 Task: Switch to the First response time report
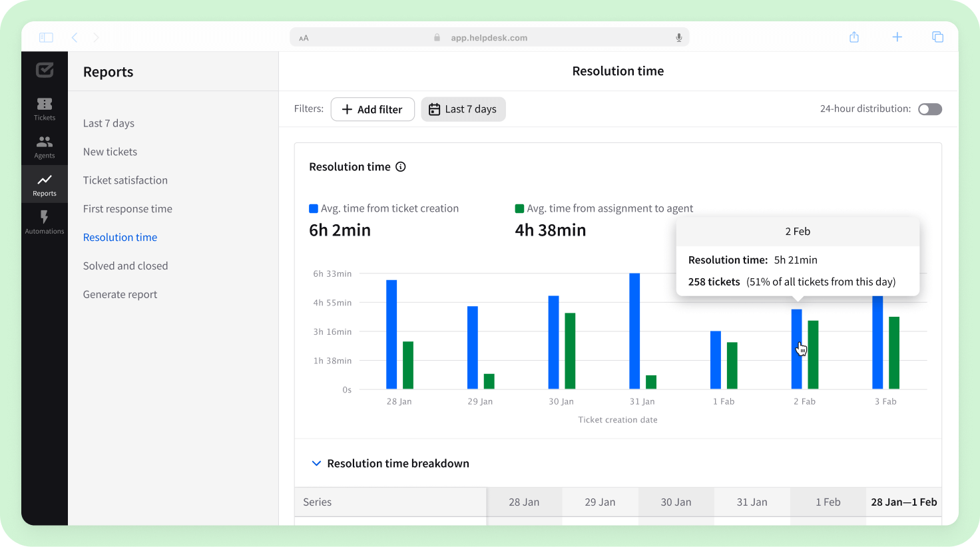point(127,208)
